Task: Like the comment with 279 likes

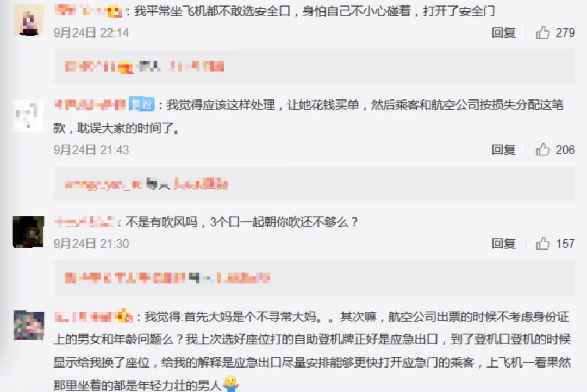Action: coord(543,33)
